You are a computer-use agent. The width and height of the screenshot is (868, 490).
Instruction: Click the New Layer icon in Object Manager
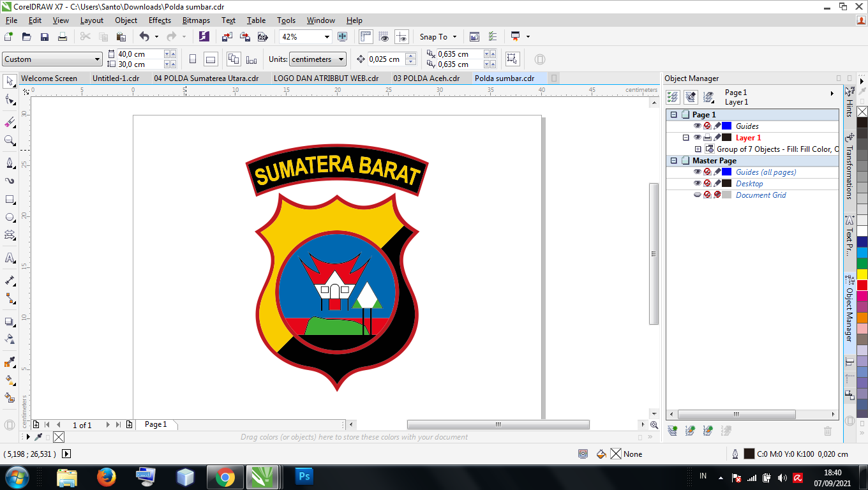click(672, 431)
